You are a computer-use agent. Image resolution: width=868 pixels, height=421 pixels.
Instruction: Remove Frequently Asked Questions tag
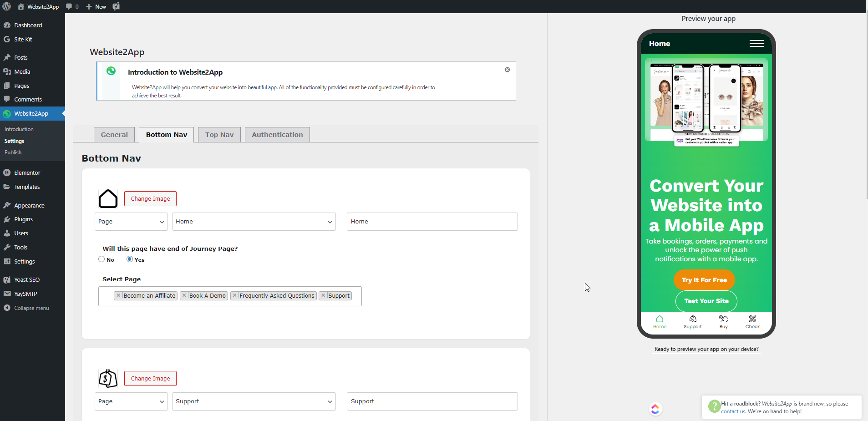234,295
